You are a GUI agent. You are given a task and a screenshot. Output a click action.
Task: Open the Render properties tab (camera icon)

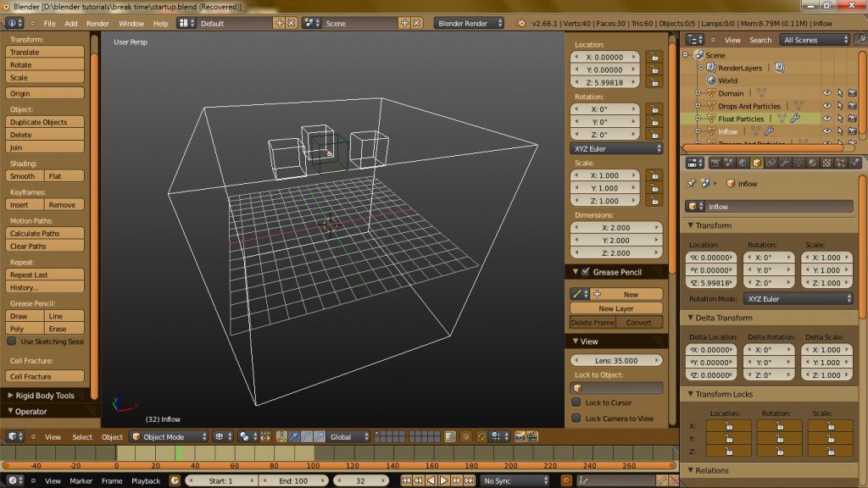(716, 162)
